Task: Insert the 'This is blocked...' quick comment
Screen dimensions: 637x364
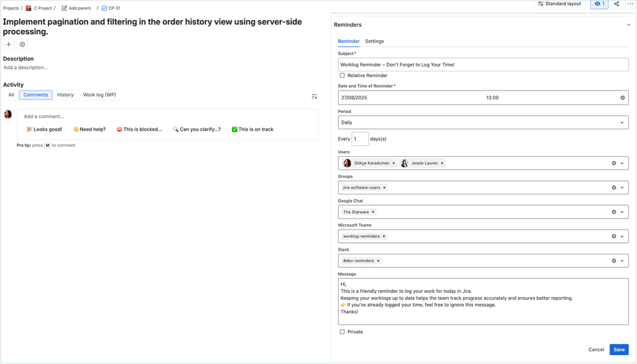Action: click(x=140, y=129)
